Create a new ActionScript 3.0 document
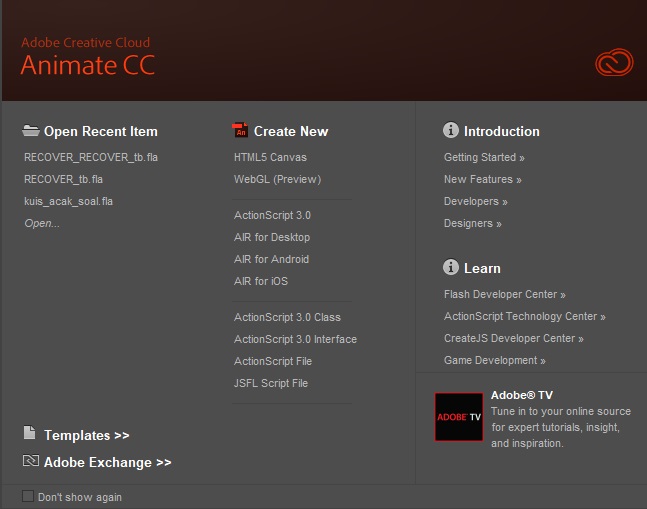 click(x=272, y=215)
